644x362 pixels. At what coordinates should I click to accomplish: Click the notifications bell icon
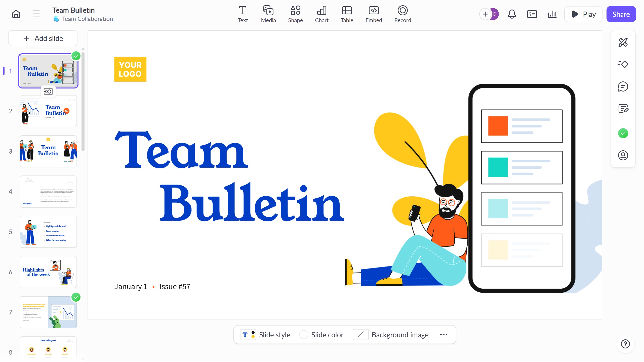pyautogui.click(x=512, y=14)
